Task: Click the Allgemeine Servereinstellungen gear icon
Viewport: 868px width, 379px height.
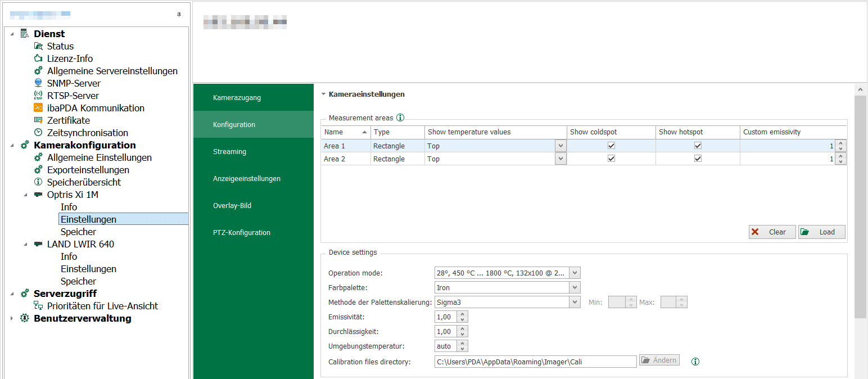Action: (38, 71)
